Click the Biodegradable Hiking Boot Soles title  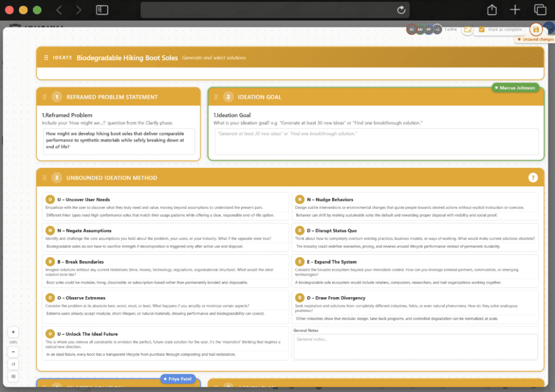tap(127, 57)
